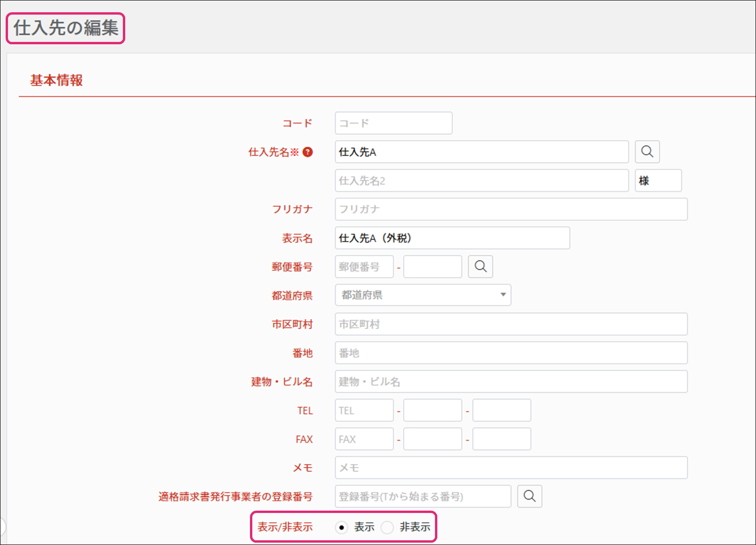Click the 番地 input field
The width and height of the screenshot is (756, 545).
[511, 353]
